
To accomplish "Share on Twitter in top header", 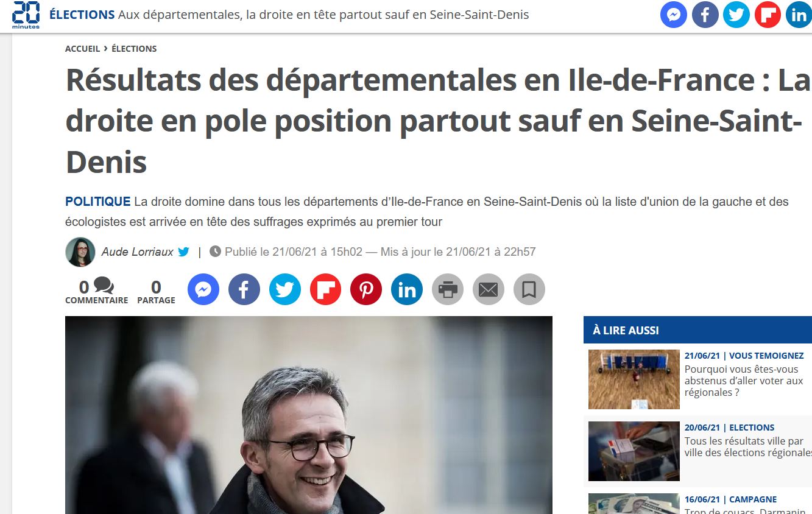I will (736, 15).
